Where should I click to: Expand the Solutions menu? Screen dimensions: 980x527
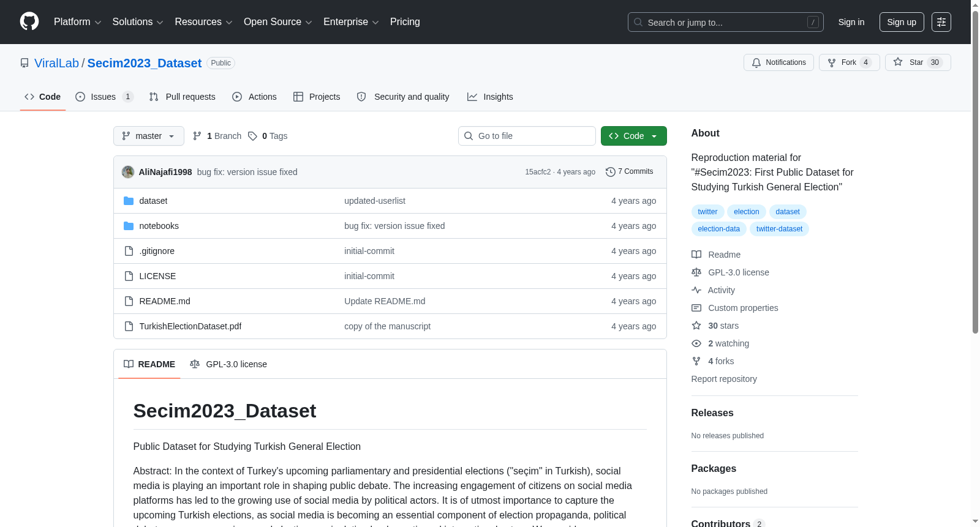138,22
